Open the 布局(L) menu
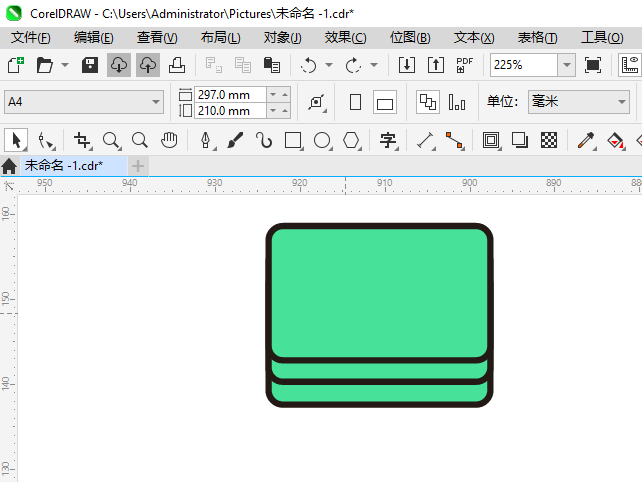The image size is (642, 482). pyautogui.click(x=221, y=38)
